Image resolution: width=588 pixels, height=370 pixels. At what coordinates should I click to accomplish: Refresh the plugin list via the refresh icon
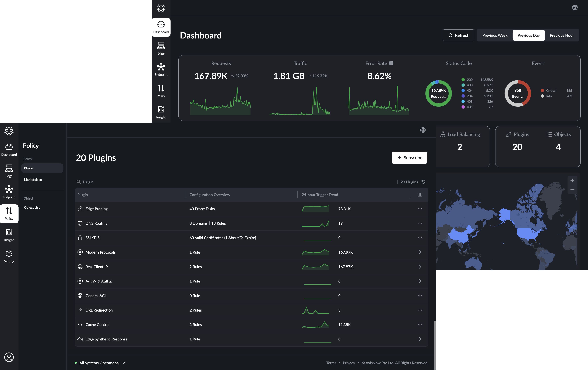pyautogui.click(x=423, y=182)
